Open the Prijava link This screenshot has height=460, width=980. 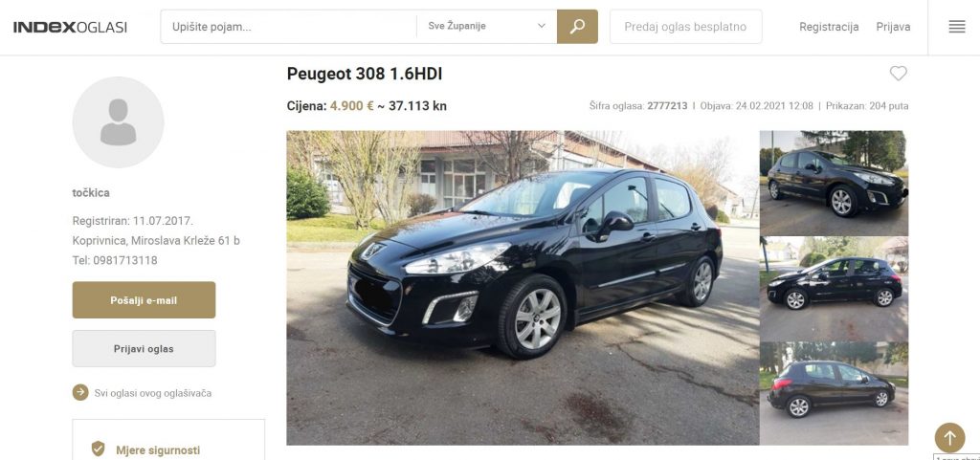coord(893,27)
